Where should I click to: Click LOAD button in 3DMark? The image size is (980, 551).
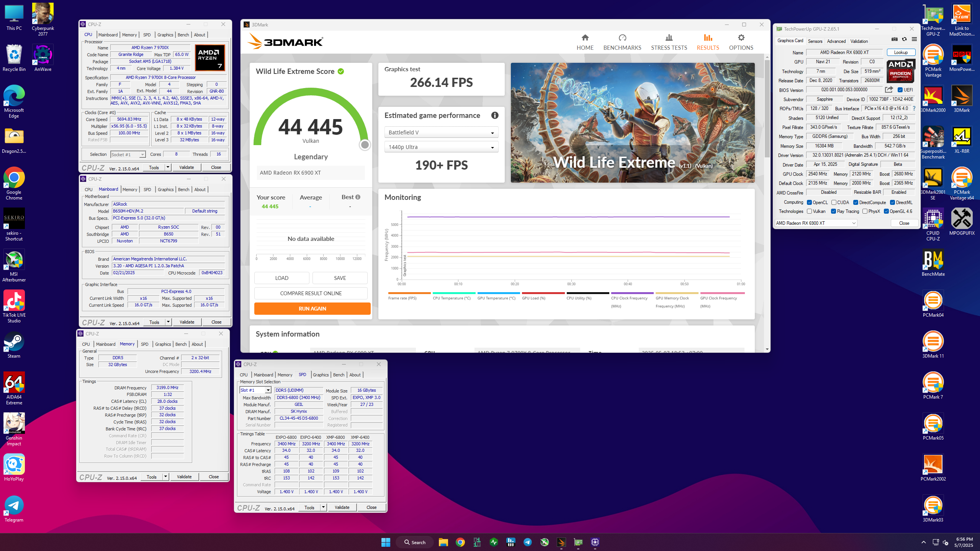click(x=281, y=278)
